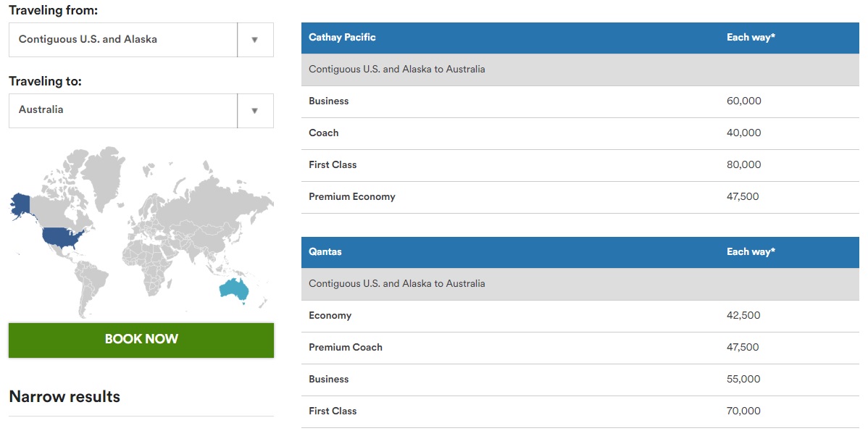This screenshot has width=868, height=431.
Task: Select Cathay Pacific First Class row
Action: click(x=580, y=165)
